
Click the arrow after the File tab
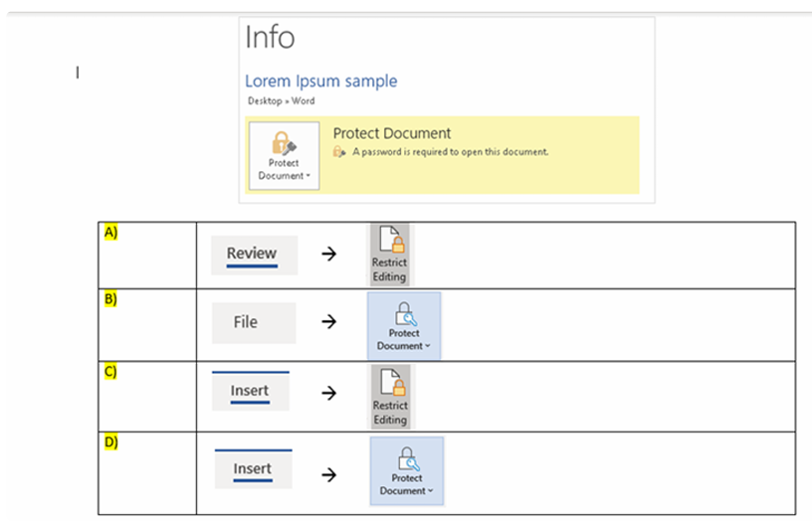328,322
